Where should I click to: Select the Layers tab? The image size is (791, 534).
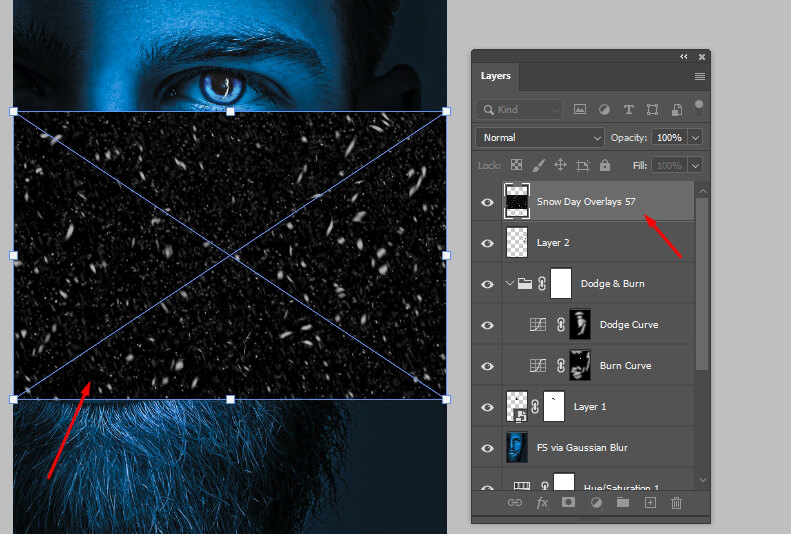click(495, 76)
